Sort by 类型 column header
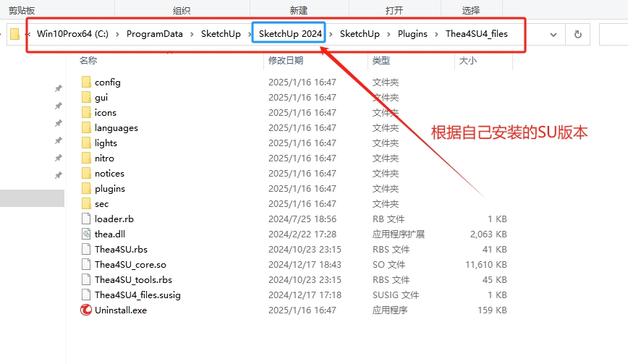This screenshot has width=628, height=364. (381, 61)
